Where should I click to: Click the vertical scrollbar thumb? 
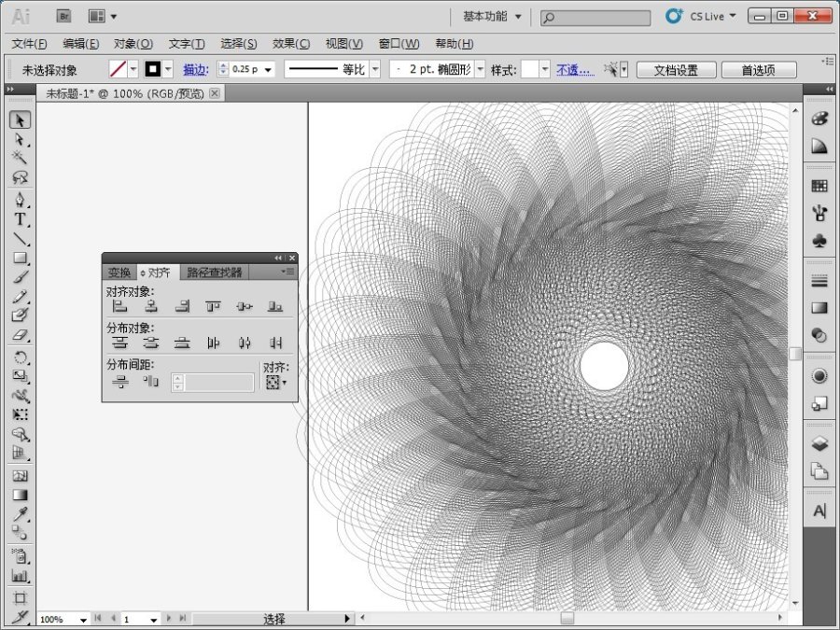(x=795, y=354)
